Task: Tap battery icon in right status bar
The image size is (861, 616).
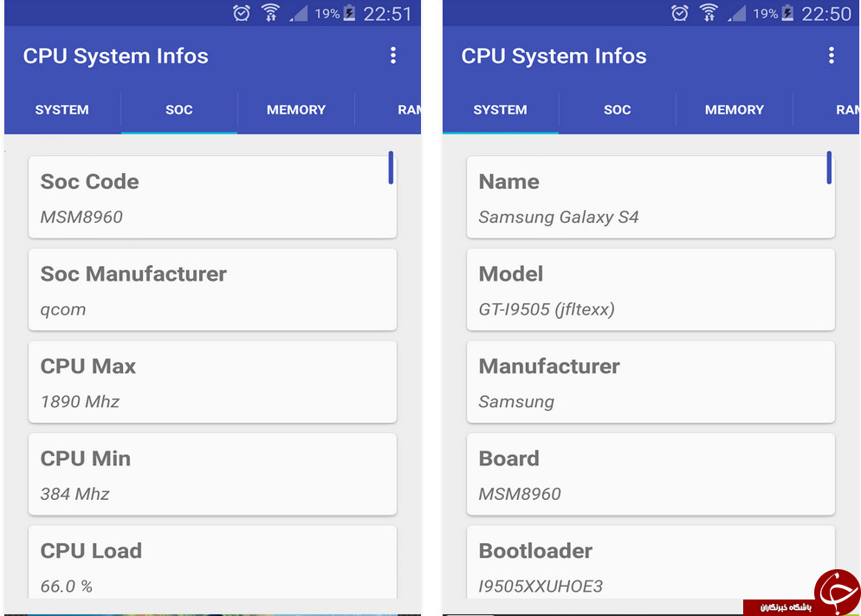Action: (x=787, y=13)
